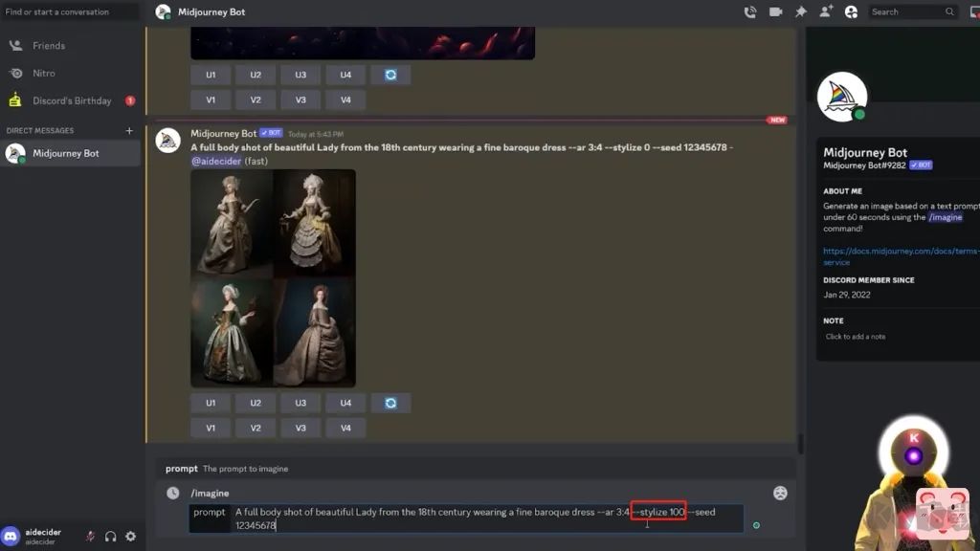Click the NEW messages marker
The image size is (980, 551).
coord(777,120)
